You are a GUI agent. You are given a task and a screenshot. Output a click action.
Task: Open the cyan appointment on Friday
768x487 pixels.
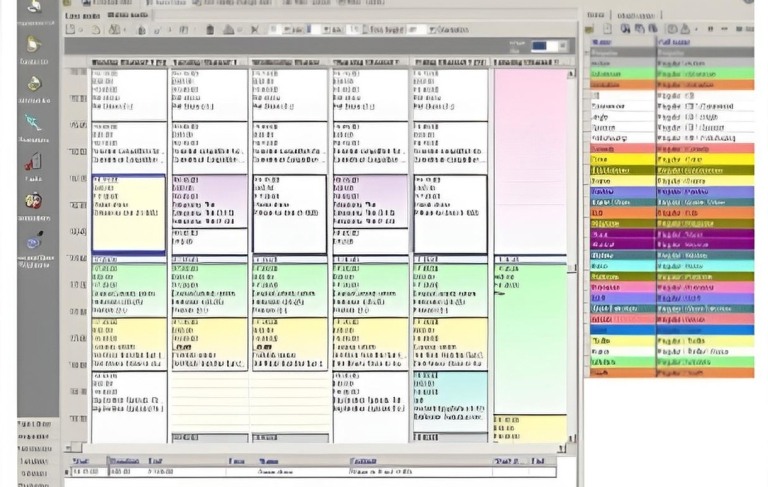point(450,402)
